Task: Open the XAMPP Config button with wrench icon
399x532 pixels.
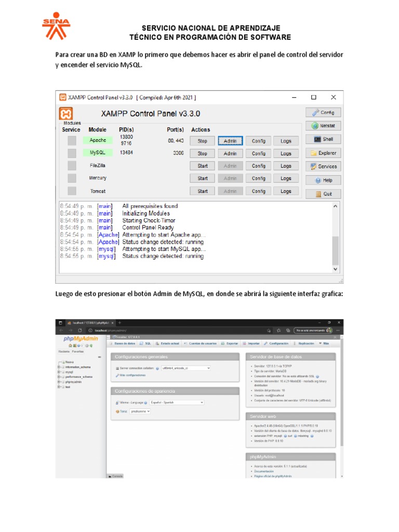Action: [323, 112]
